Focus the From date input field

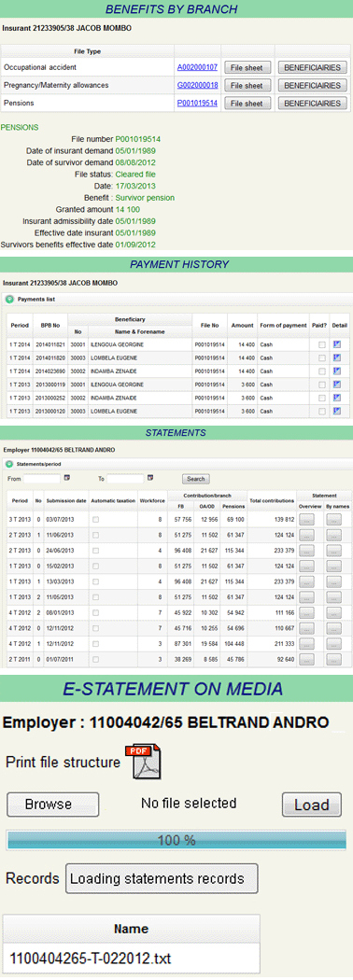click(43, 479)
